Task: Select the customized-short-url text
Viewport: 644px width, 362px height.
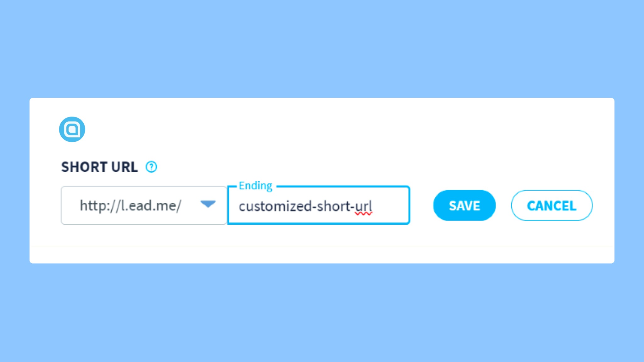Action: (305, 206)
